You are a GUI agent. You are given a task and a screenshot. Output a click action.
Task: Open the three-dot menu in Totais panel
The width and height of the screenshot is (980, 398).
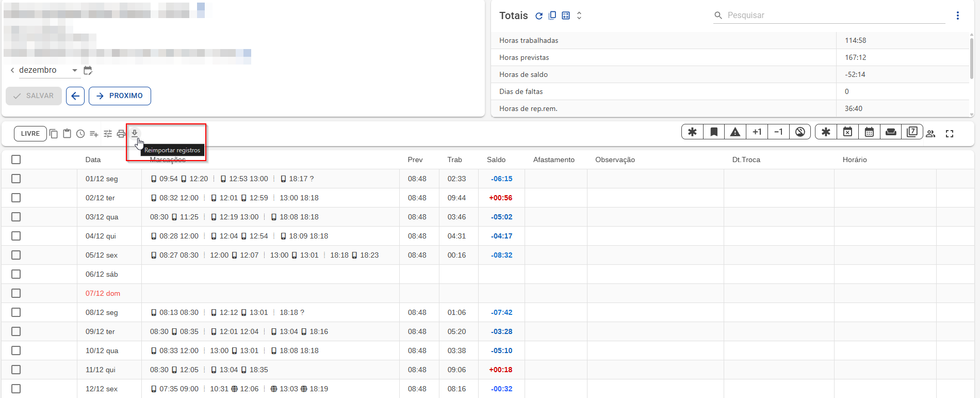(x=958, y=15)
